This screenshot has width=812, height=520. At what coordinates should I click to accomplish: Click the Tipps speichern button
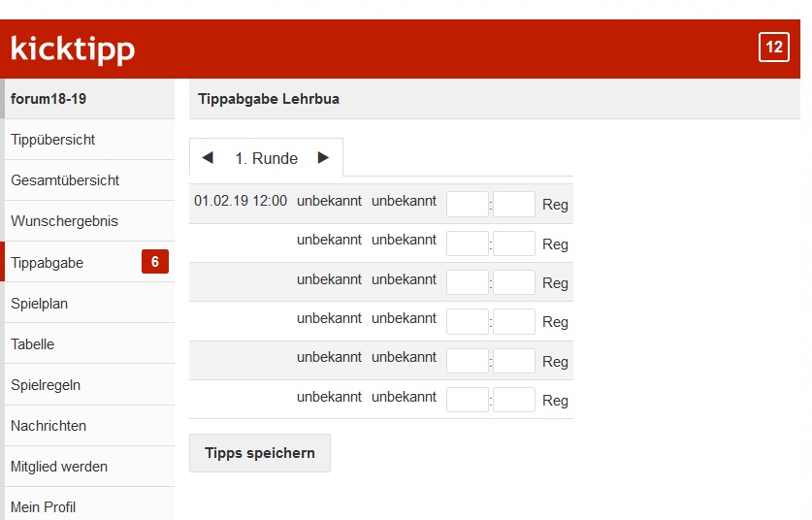click(x=259, y=453)
